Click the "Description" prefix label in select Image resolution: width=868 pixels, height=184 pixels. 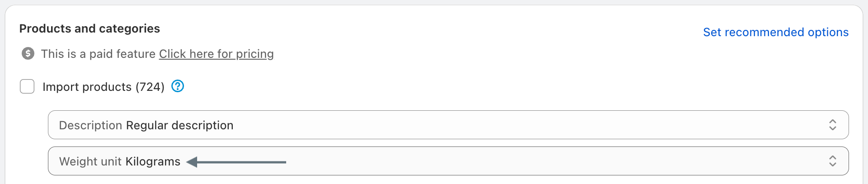pyautogui.click(x=90, y=125)
